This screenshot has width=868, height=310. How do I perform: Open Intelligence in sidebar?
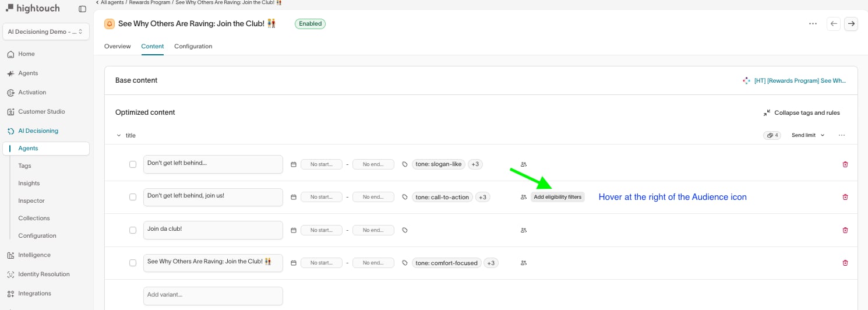pyautogui.click(x=34, y=255)
